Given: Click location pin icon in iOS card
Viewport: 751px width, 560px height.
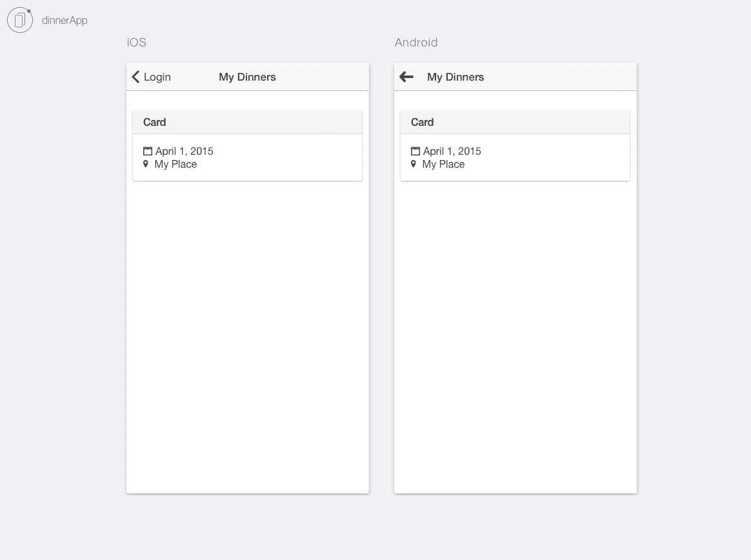Looking at the screenshot, I should click(x=146, y=164).
